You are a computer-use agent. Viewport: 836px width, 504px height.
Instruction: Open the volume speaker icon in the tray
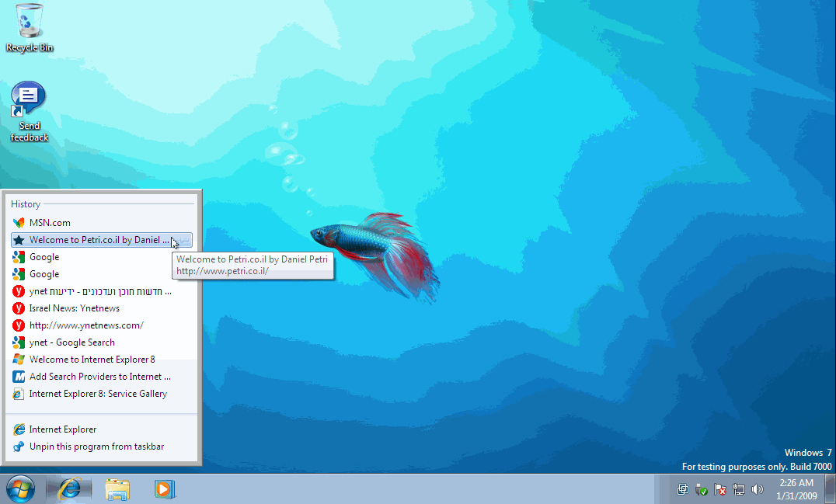coord(758,490)
